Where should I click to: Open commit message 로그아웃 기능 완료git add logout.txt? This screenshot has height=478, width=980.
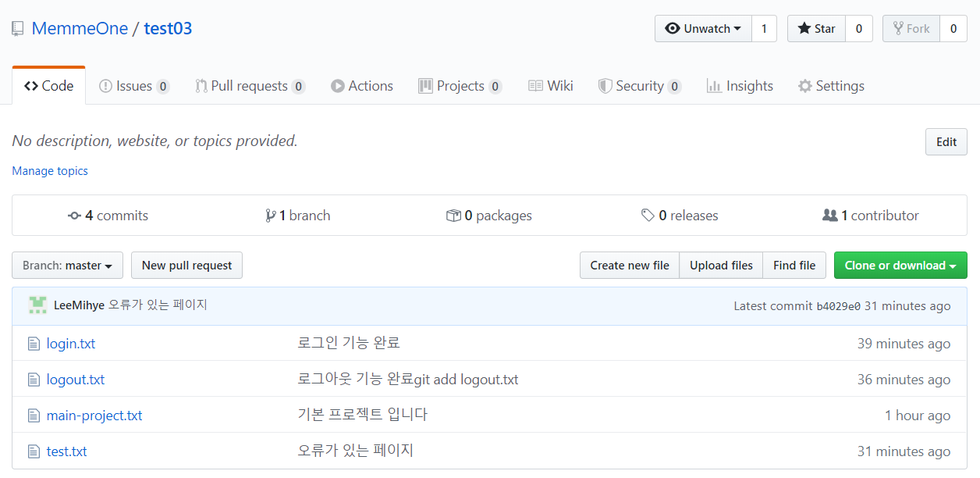[x=408, y=380]
